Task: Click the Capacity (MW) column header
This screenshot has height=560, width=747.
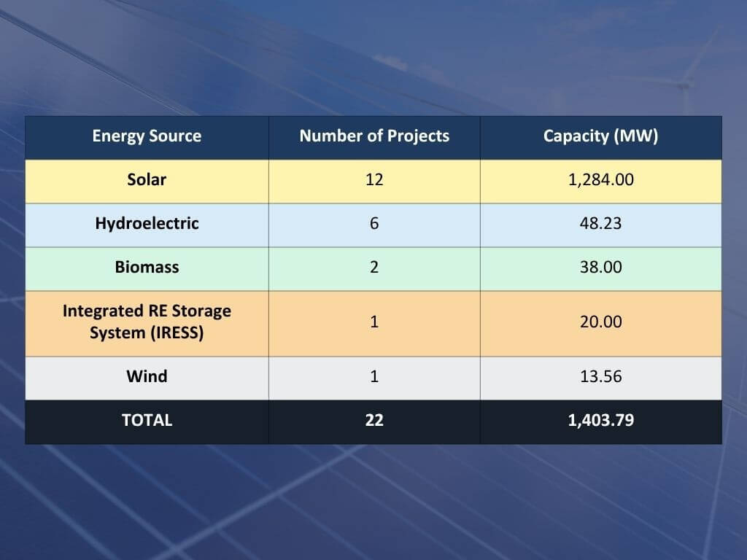Action: tap(600, 136)
